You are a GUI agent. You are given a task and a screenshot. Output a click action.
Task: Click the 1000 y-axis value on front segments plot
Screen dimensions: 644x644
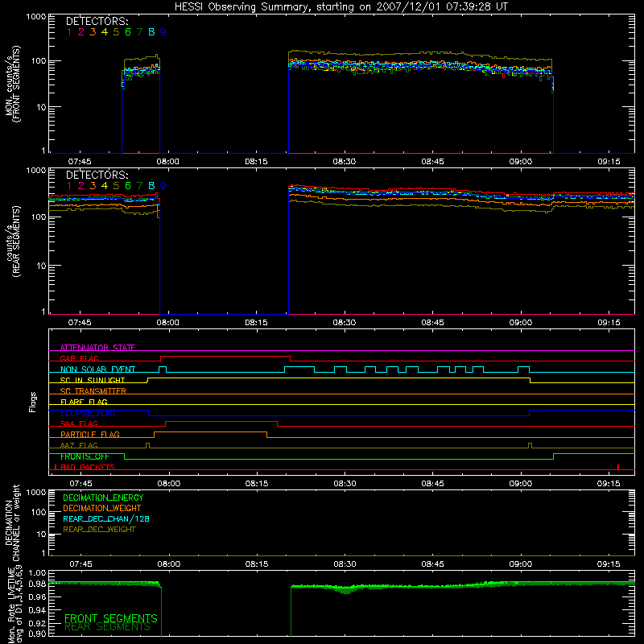36,17
